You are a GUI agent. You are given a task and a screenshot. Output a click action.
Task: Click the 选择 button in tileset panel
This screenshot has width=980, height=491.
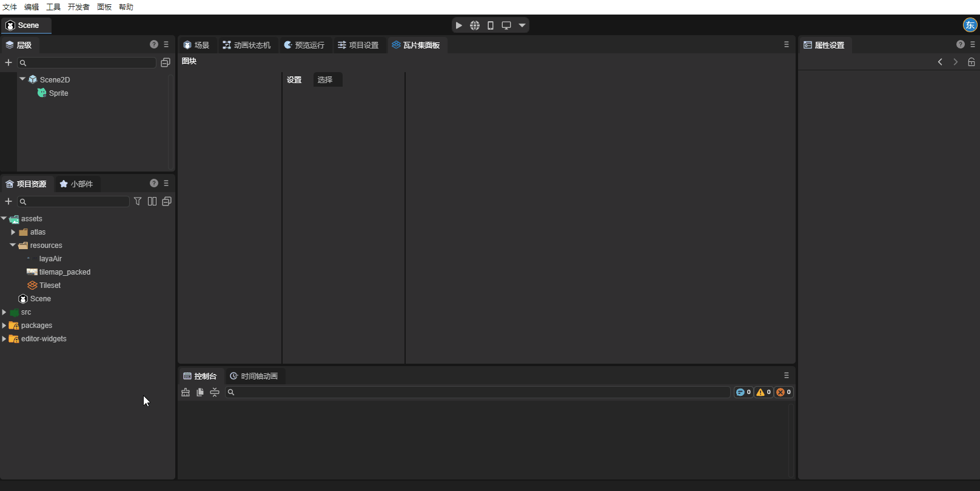tap(326, 80)
